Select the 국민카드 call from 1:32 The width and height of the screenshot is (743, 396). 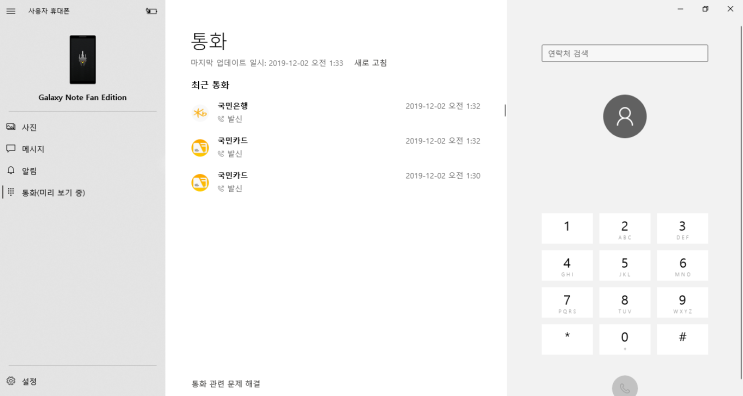335,147
